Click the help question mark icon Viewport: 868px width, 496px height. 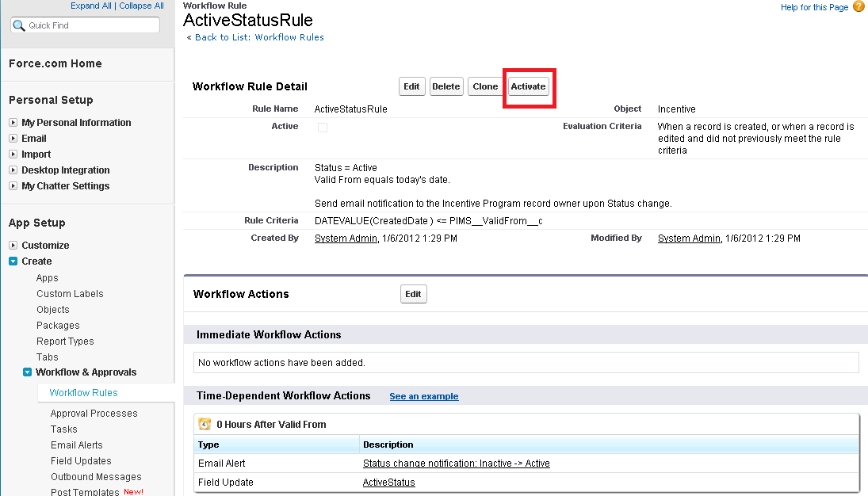(x=858, y=7)
